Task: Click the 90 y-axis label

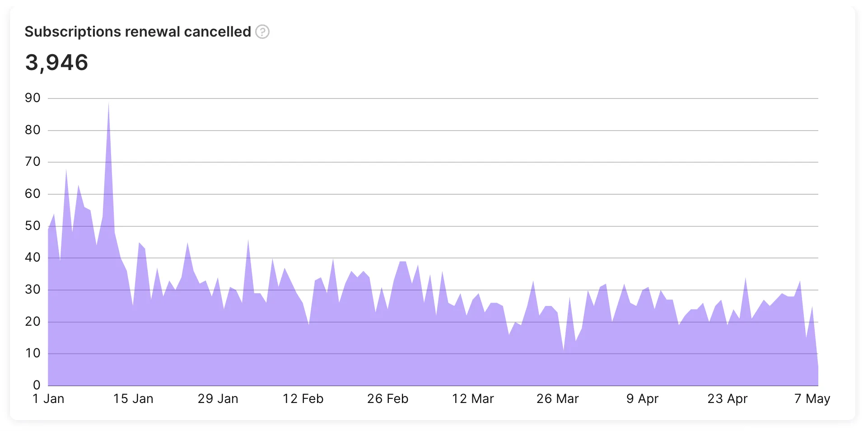Action: click(33, 98)
